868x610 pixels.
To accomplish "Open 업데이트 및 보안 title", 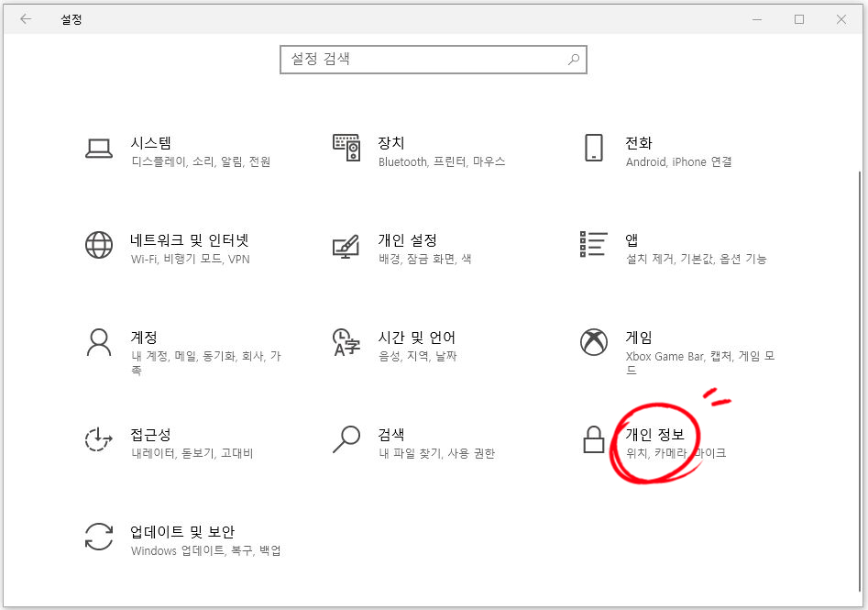I will point(182,532).
